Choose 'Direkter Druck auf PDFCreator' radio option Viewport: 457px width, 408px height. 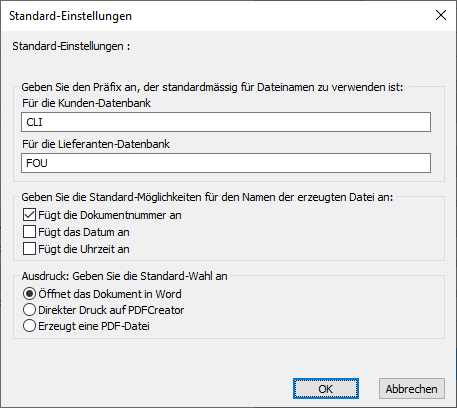coord(29,310)
